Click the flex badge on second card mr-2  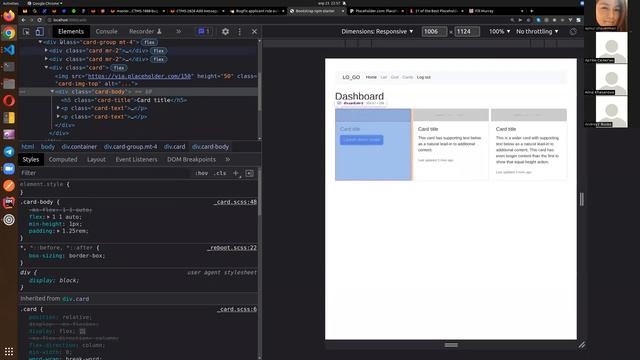point(159,59)
